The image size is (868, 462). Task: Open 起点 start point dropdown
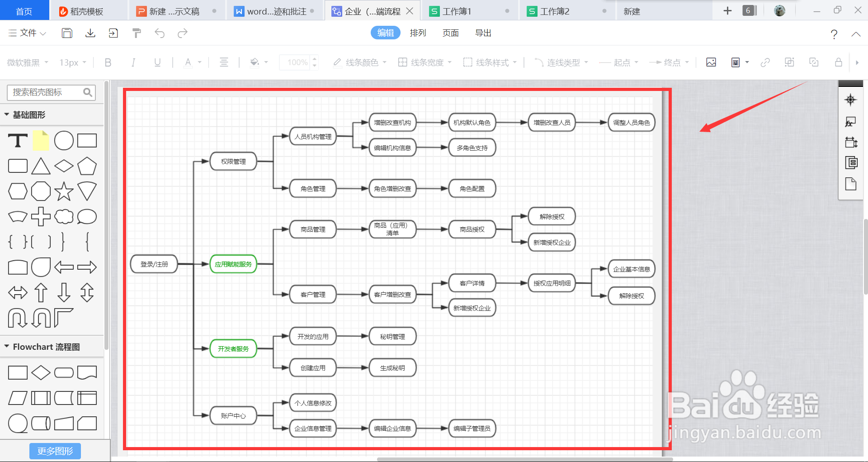618,62
